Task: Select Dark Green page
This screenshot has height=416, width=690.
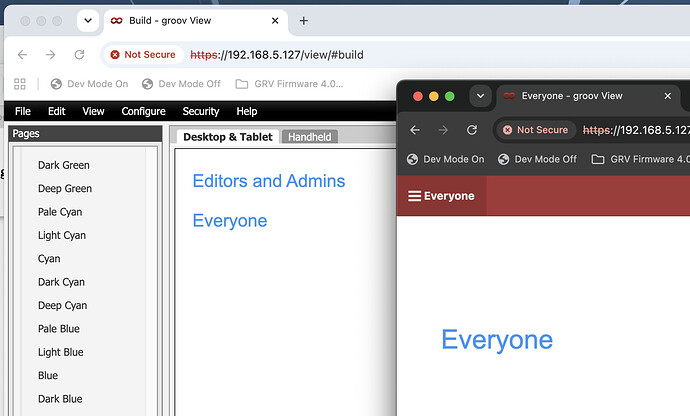Action: pyautogui.click(x=64, y=165)
